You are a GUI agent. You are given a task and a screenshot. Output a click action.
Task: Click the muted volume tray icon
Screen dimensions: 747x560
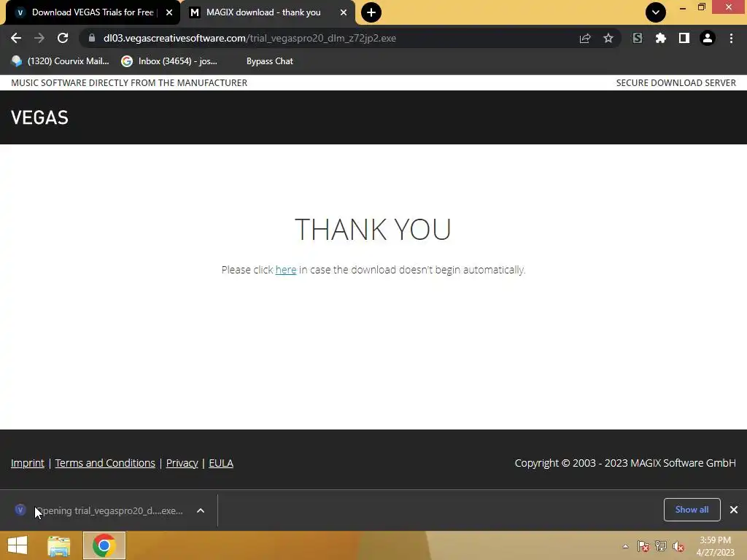[678, 546]
